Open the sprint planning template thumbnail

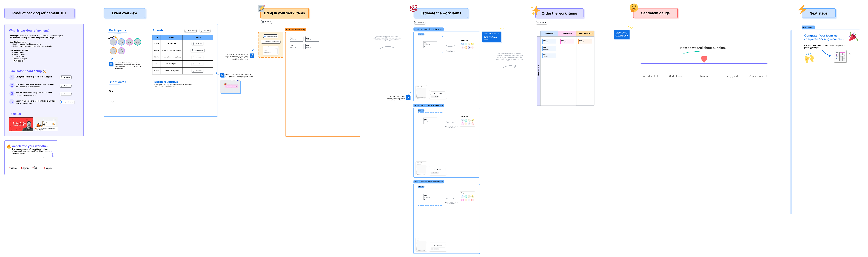click(x=840, y=57)
